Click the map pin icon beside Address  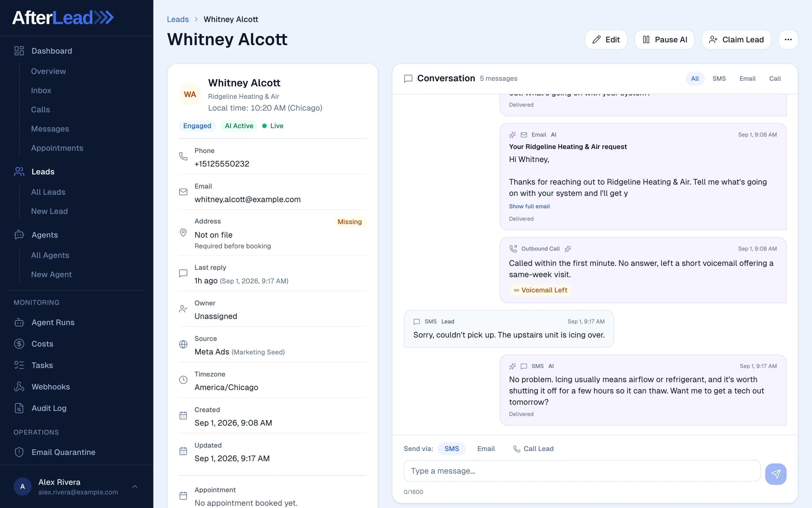click(x=183, y=233)
